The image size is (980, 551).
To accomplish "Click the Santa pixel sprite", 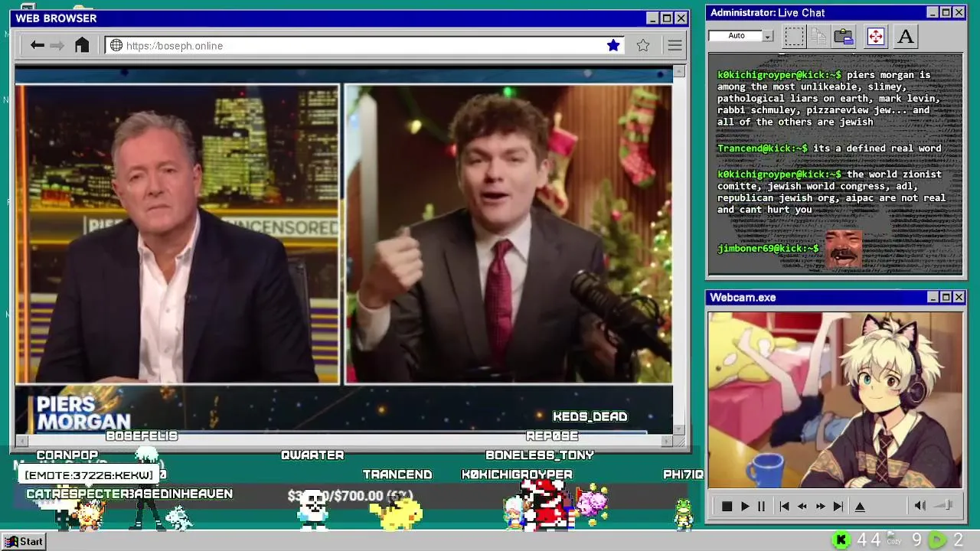I will 545,505.
